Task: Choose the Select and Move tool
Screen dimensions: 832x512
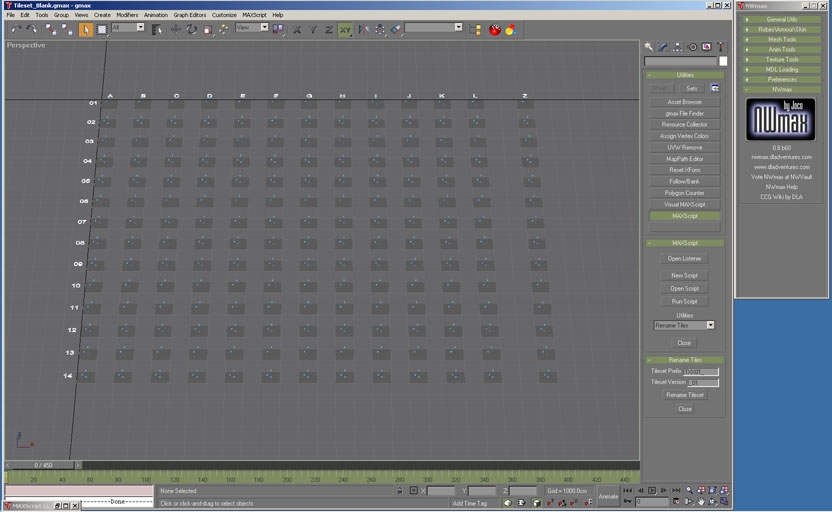Action: coord(175,29)
